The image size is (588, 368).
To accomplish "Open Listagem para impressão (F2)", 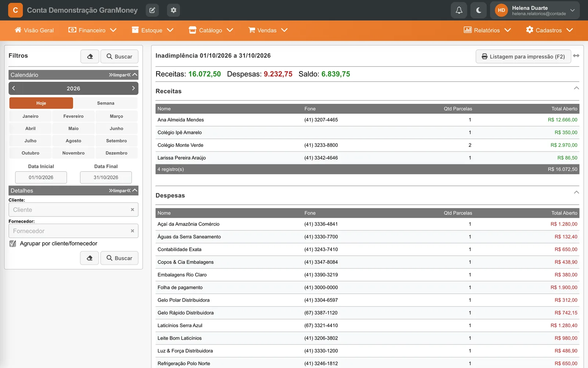I will [523, 56].
